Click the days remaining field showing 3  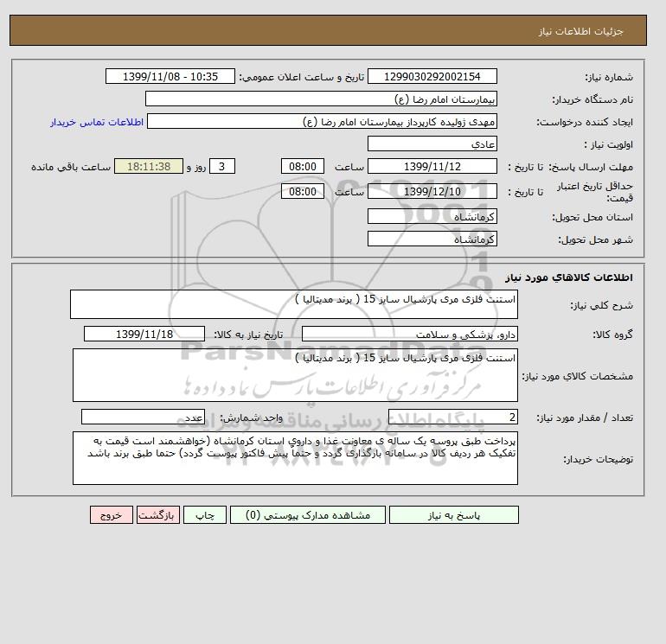[x=221, y=167]
